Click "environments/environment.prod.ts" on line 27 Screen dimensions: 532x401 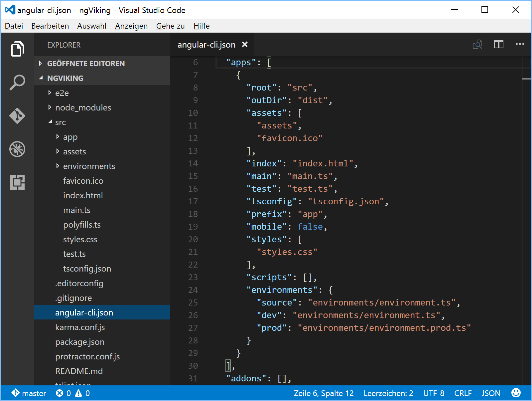[x=384, y=328]
